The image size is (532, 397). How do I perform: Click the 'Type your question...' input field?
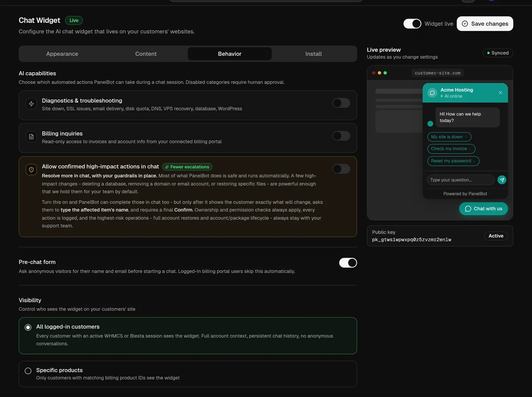point(461,180)
